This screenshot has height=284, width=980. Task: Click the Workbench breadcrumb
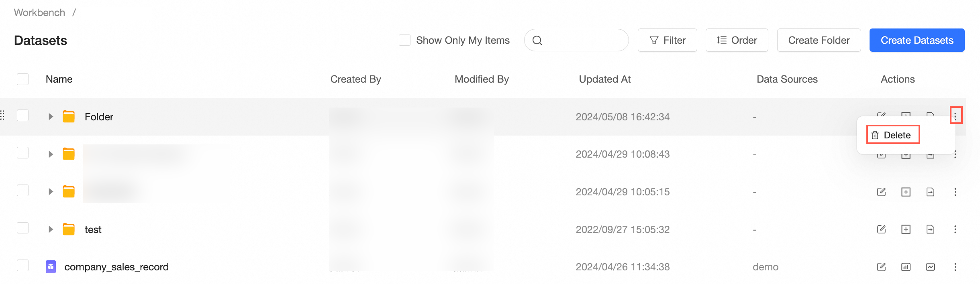pyautogui.click(x=39, y=12)
